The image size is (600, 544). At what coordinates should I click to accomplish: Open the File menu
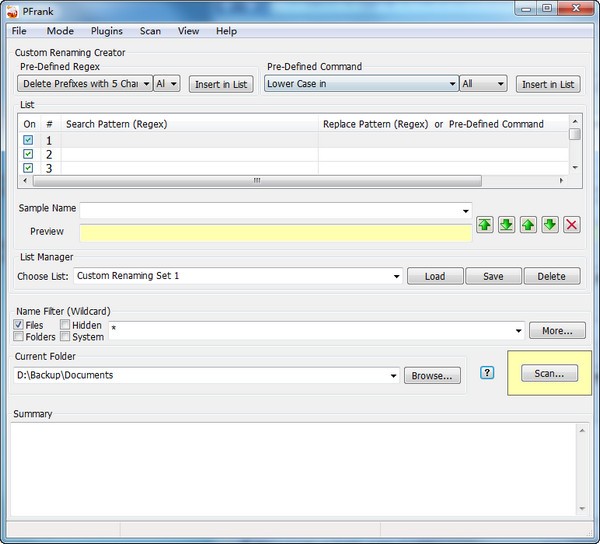(x=19, y=31)
